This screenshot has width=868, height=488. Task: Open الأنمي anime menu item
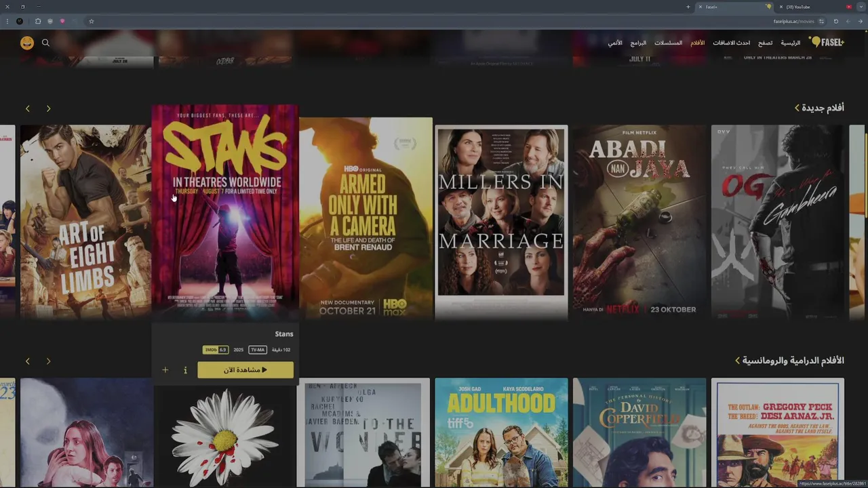click(615, 43)
